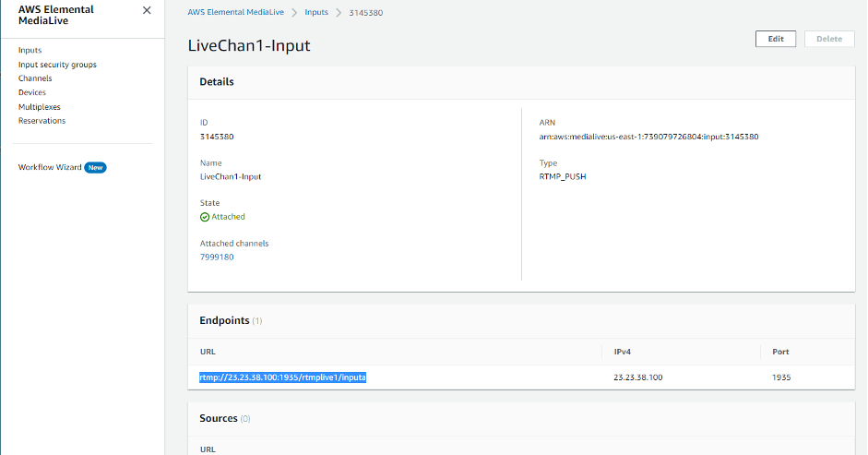The image size is (868, 455).
Task: Click the LiveChan1-Input page title
Action: click(249, 45)
